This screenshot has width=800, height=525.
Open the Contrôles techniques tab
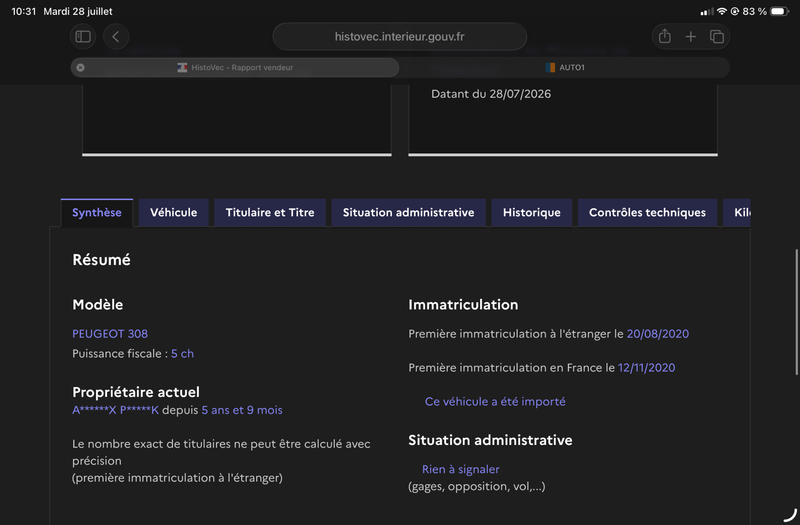[x=647, y=213]
